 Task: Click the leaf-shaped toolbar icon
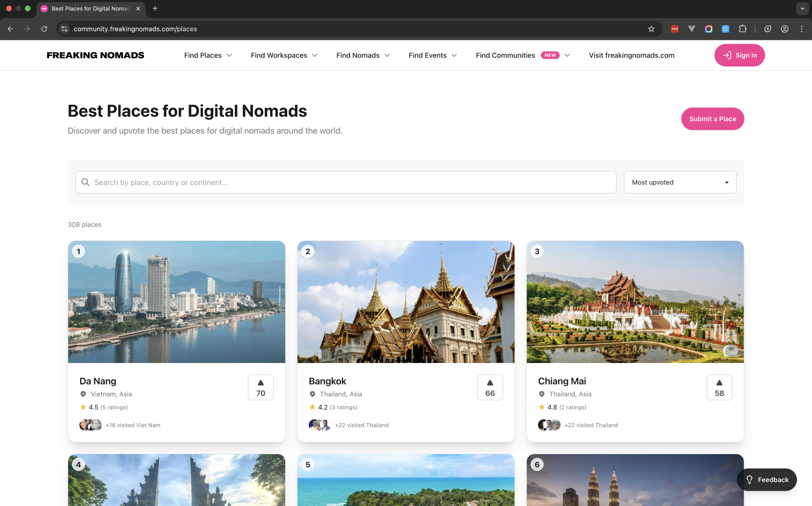[768, 29]
